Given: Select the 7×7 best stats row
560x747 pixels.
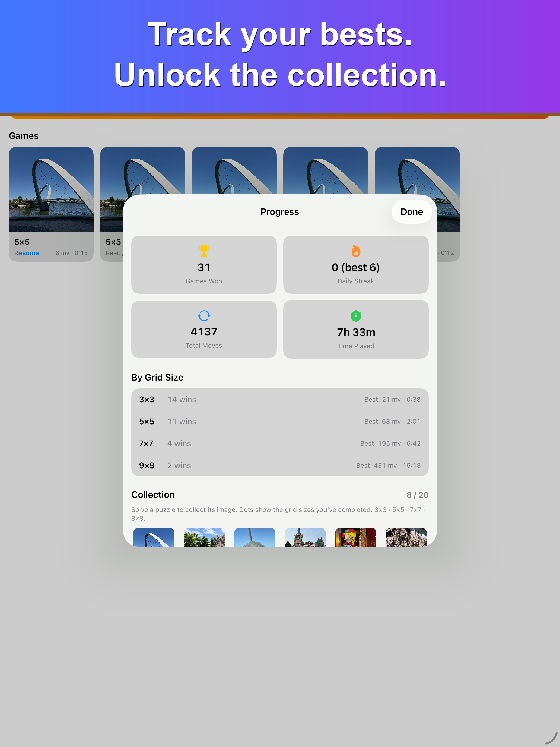Looking at the screenshot, I should 280,444.
